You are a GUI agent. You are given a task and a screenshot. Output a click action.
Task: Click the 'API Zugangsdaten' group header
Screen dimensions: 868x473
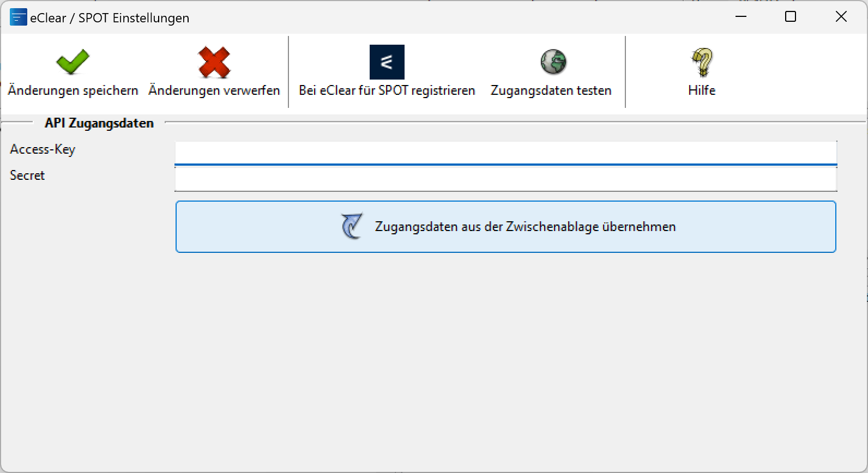coord(99,123)
